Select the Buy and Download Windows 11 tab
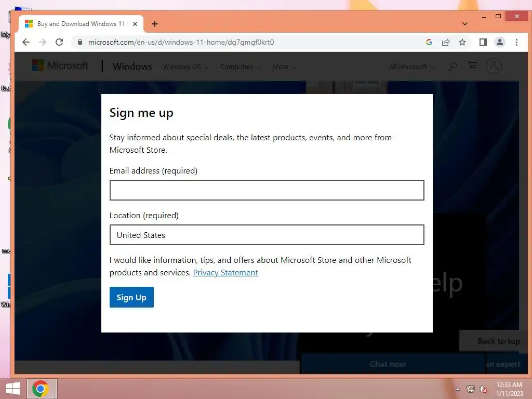Image resolution: width=532 pixels, height=399 pixels. click(81, 24)
